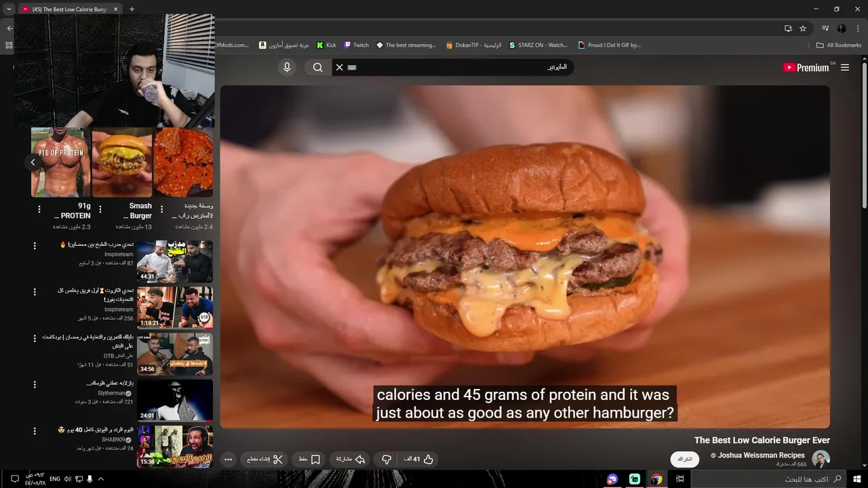The height and width of the screenshot is (488, 868).
Task: Open the Smash Burger short thumbnail
Action: (122, 163)
